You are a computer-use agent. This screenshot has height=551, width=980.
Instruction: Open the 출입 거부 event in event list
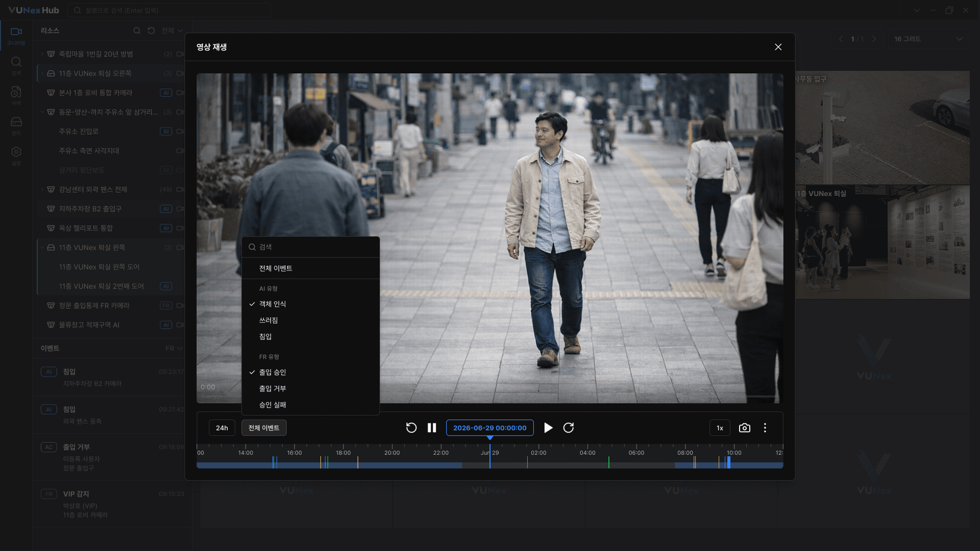pos(112,457)
